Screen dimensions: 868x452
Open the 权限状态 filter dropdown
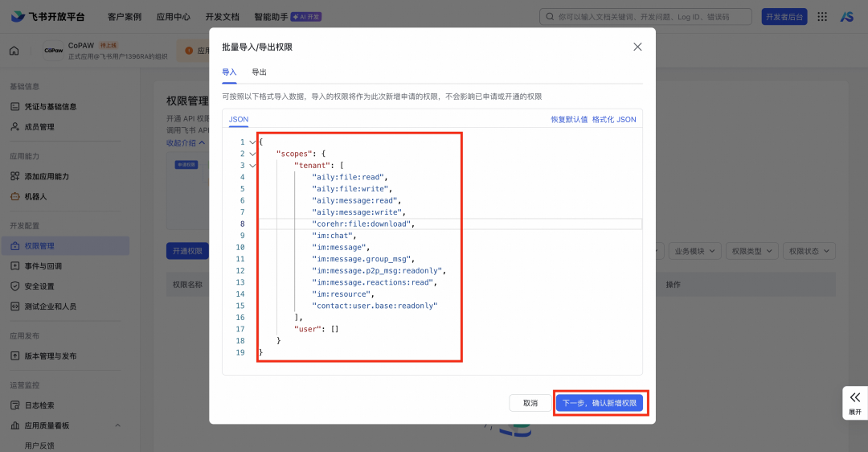coord(809,251)
